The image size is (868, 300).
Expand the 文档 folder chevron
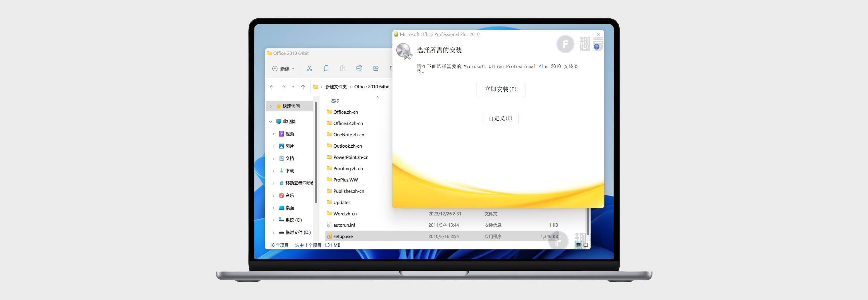pyautogui.click(x=273, y=159)
